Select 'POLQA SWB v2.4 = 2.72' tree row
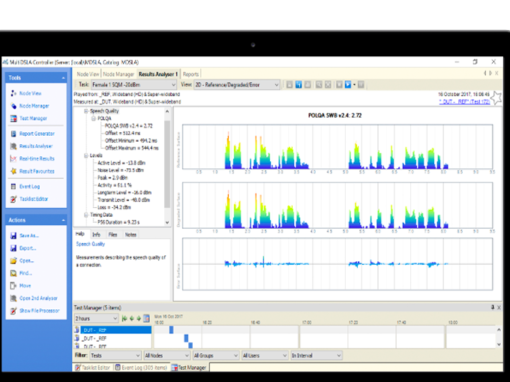Image resolution: width=510 pixels, height=382 pixels. (x=129, y=126)
